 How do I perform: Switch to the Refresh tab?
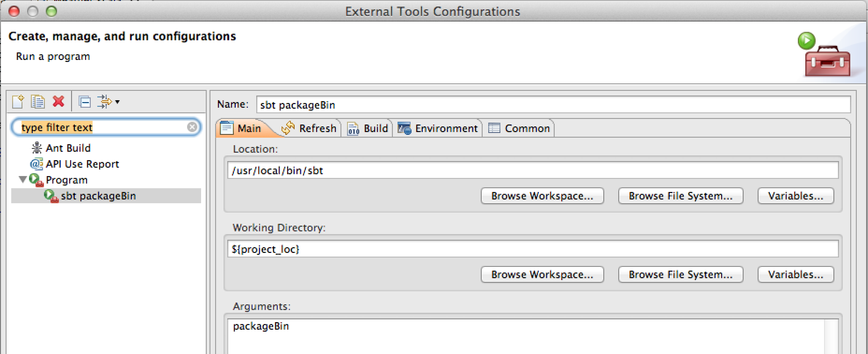310,128
